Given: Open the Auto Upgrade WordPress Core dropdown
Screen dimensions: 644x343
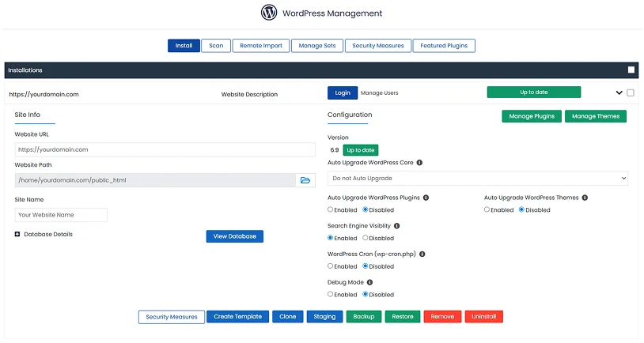Looking at the screenshot, I should (x=478, y=178).
